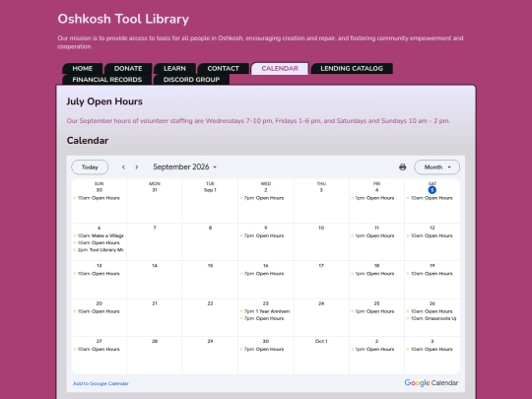
Task: Select date 24 in the calendar
Action: pyautogui.click(x=321, y=303)
